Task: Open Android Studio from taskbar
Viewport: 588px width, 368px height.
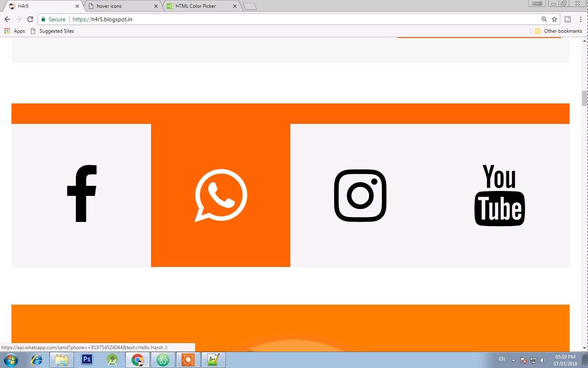Action: click(112, 360)
